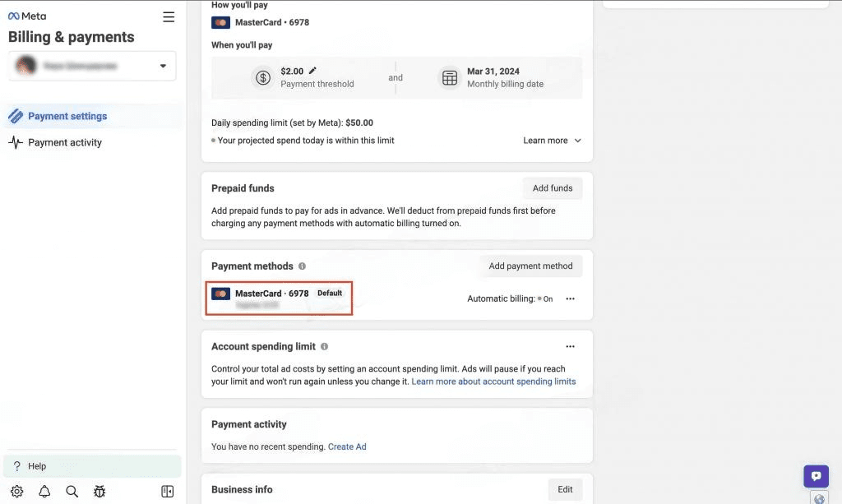The width and height of the screenshot is (842, 504).
Task: Expand Learn more about daily spending limit
Action: 552,141
